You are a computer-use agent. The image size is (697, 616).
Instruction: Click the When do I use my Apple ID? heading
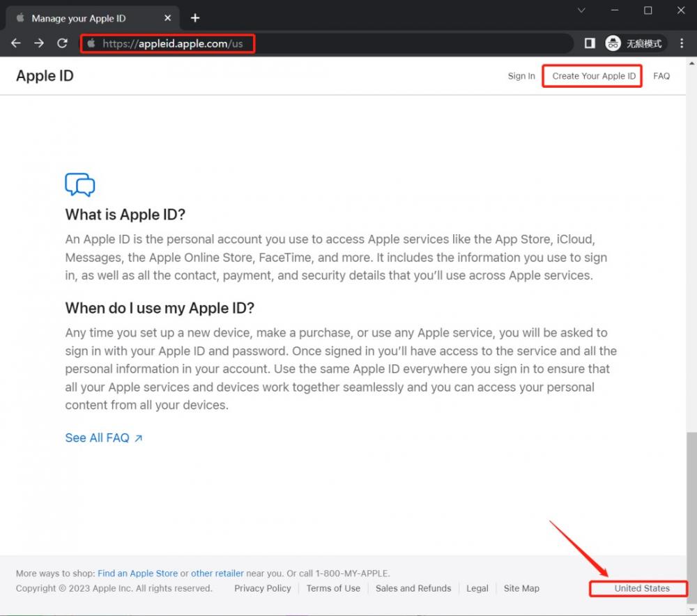[160, 308]
